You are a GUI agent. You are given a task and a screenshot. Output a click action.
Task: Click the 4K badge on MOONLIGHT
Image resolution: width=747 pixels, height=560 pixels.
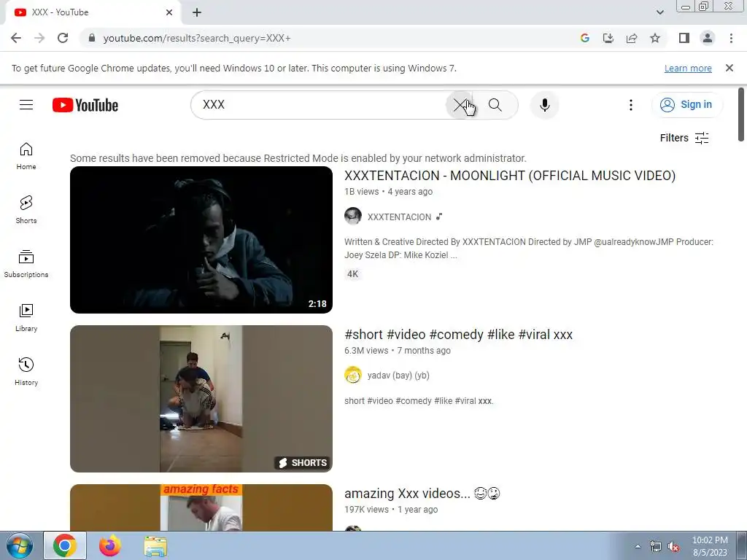(x=352, y=274)
